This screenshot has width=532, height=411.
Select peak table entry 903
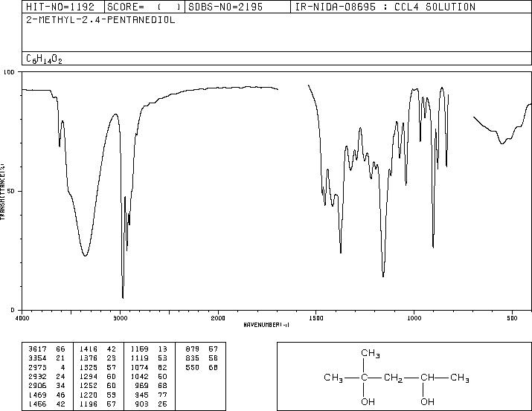pyautogui.click(x=141, y=404)
